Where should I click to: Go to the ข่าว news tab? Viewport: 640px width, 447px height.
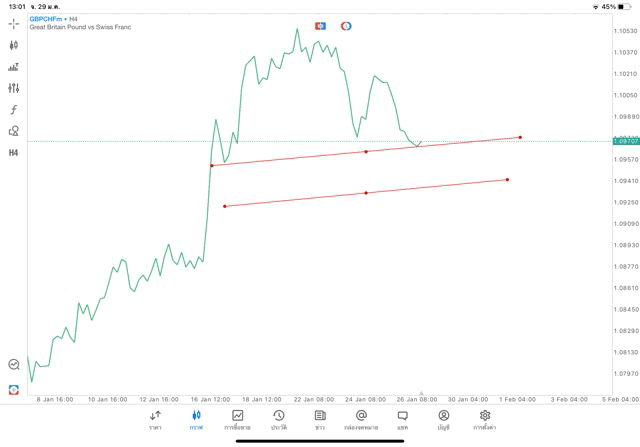pyautogui.click(x=320, y=419)
